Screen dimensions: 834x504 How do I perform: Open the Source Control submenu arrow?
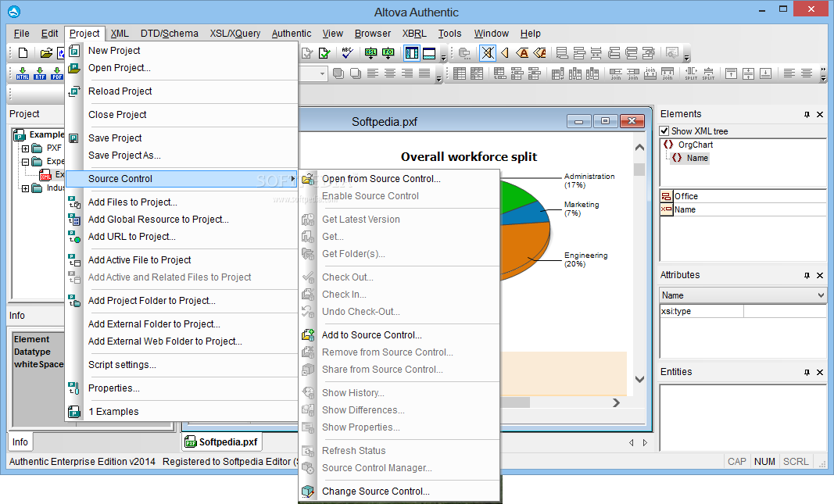point(292,179)
